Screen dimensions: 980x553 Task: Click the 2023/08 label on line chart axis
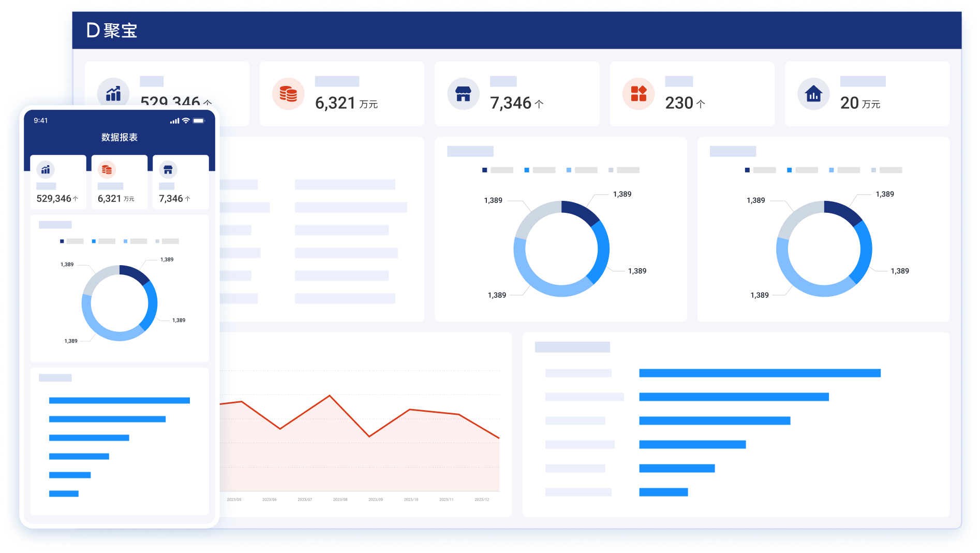click(x=340, y=500)
